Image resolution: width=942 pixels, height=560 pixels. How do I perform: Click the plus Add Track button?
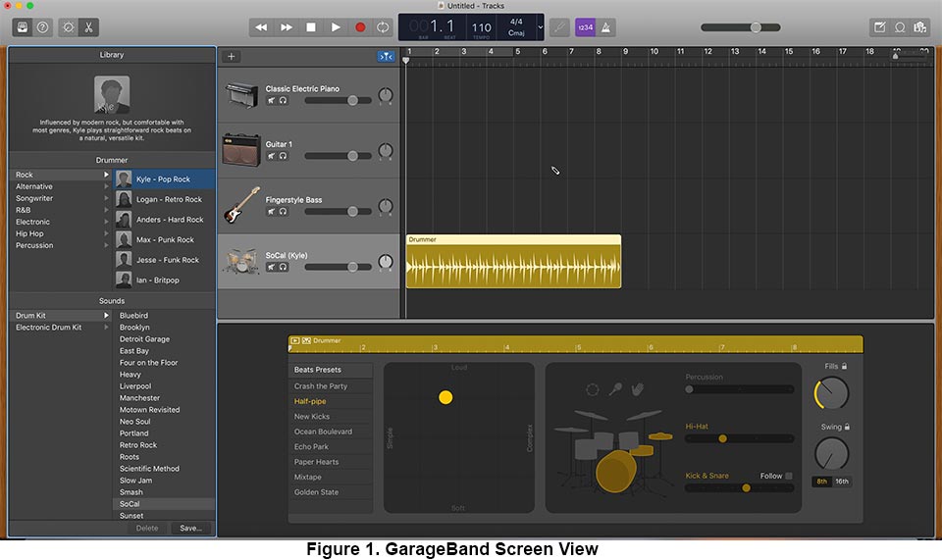(232, 57)
